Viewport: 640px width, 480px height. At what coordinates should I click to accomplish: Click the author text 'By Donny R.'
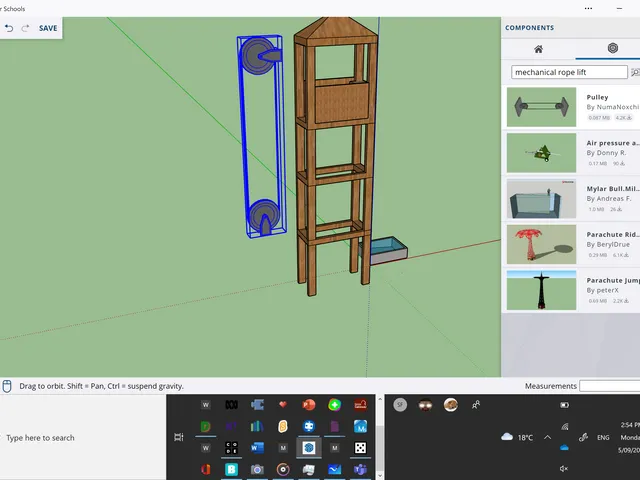606,153
